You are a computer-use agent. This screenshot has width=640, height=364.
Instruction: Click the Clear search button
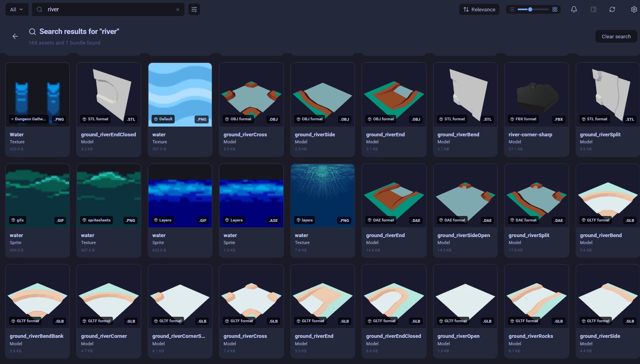click(x=616, y=36)
